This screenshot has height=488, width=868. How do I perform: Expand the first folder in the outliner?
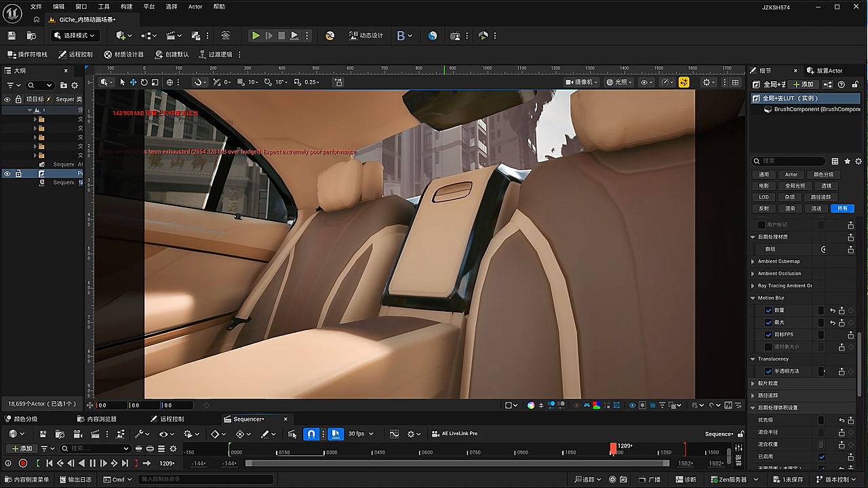[35, 119]
